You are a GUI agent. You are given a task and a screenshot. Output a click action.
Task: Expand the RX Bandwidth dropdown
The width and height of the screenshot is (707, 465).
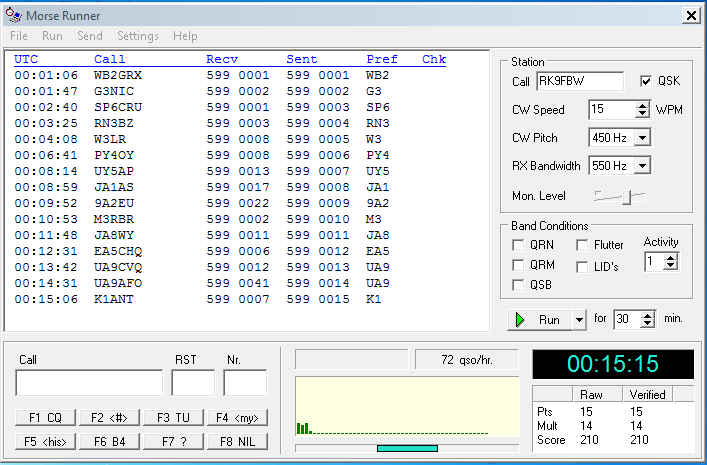pyautogui.click(x=642, y=165)
